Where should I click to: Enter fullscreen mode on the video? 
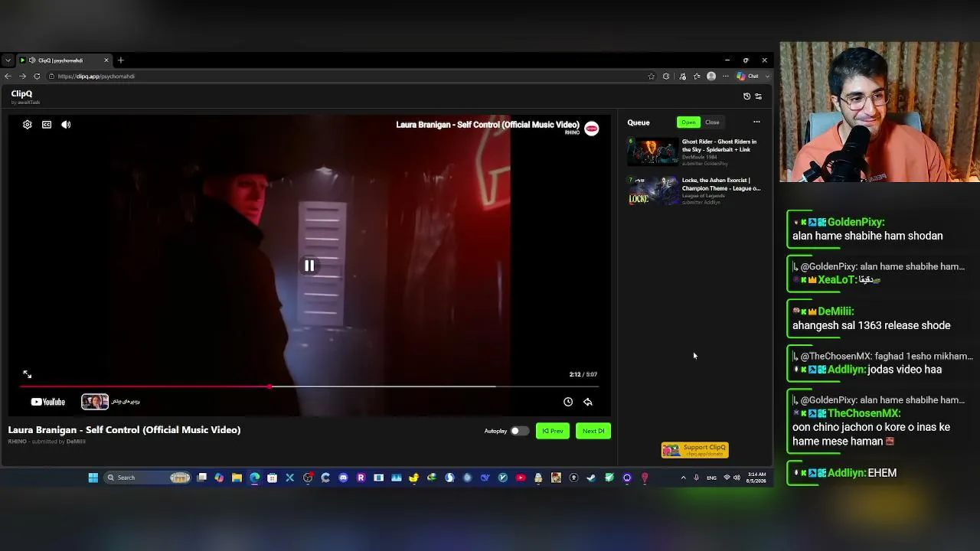[x=28, y=374]
